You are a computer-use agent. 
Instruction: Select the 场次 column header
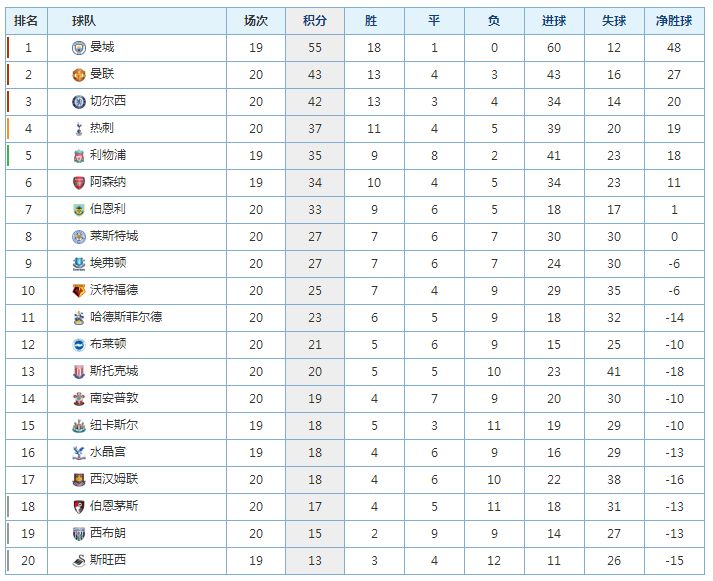256,20
